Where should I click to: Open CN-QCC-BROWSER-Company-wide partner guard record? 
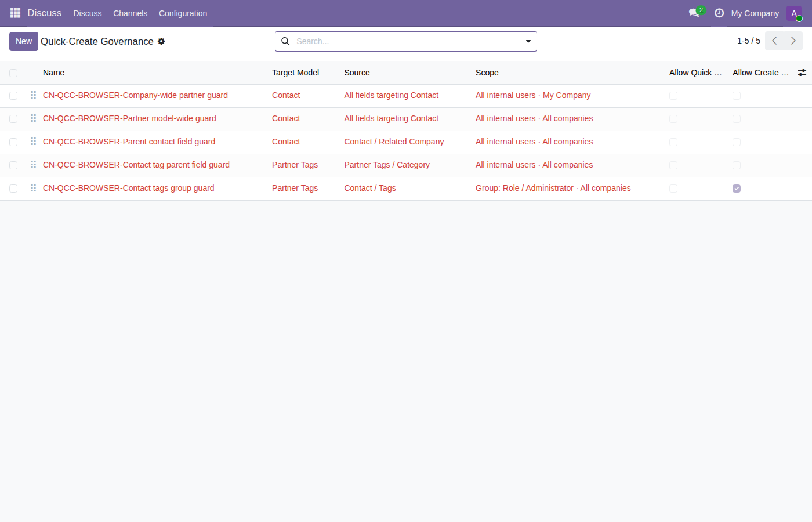135,95
